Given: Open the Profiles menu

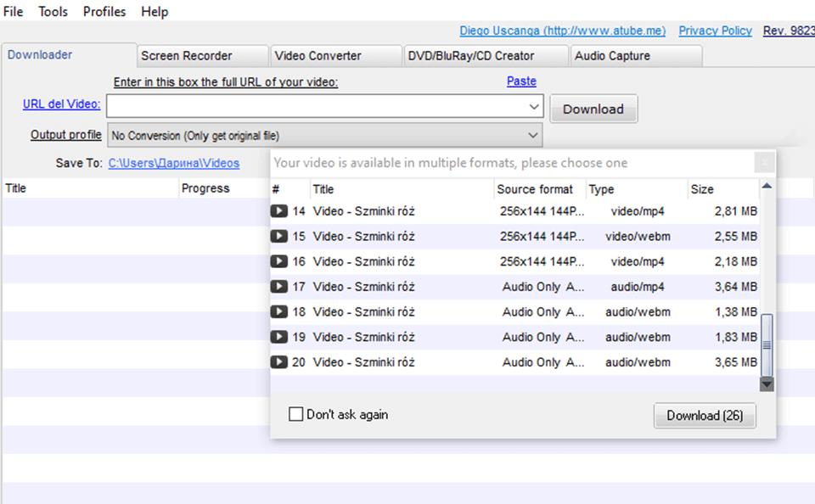Looking at the screenshot, I should tap(104, 11).
